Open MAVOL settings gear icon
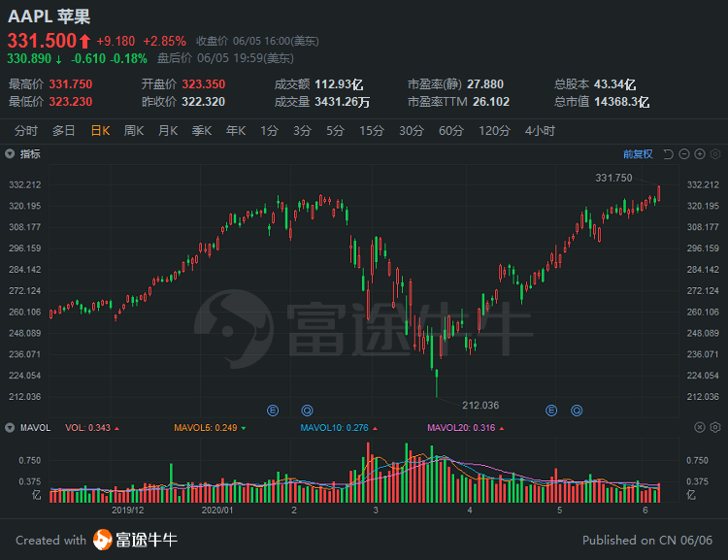 tap(715, 427)
